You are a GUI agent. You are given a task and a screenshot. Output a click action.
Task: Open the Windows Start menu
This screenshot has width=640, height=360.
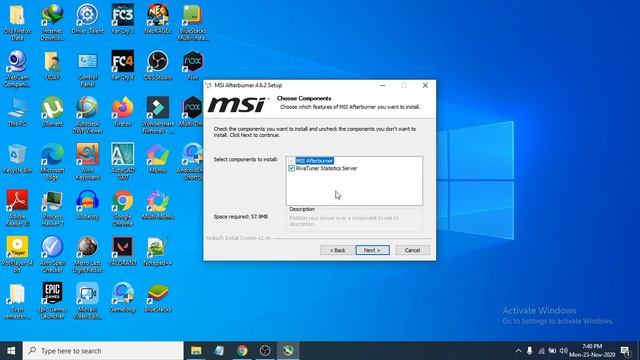[11, 351]
